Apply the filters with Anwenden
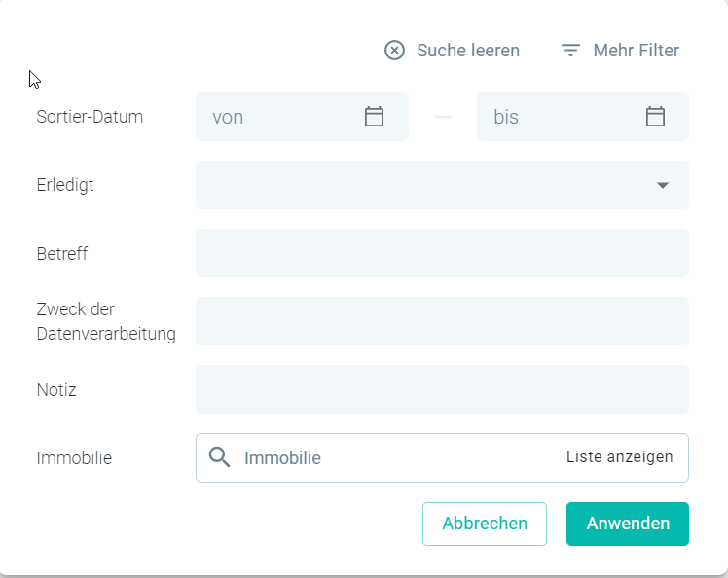 tap(628, 524)
